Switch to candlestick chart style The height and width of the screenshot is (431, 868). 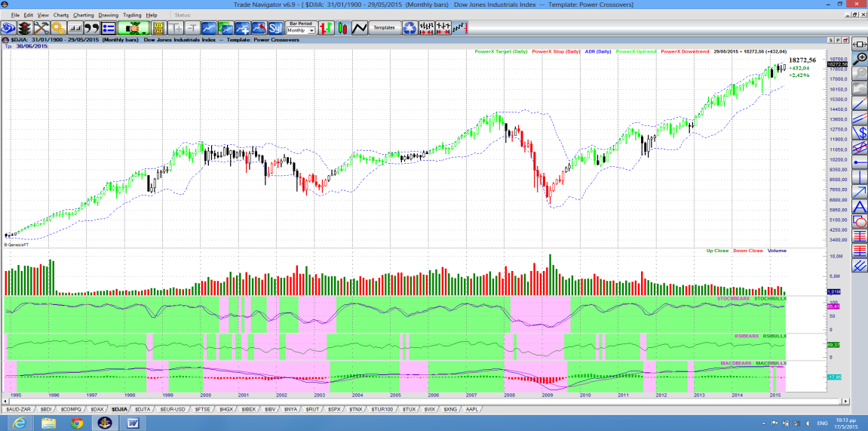click(x=342, y=28)
